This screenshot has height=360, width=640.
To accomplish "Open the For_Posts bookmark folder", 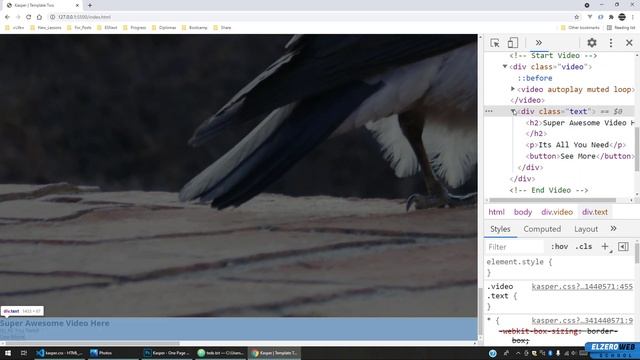I will pyautogui.click(x=79, y=28).
